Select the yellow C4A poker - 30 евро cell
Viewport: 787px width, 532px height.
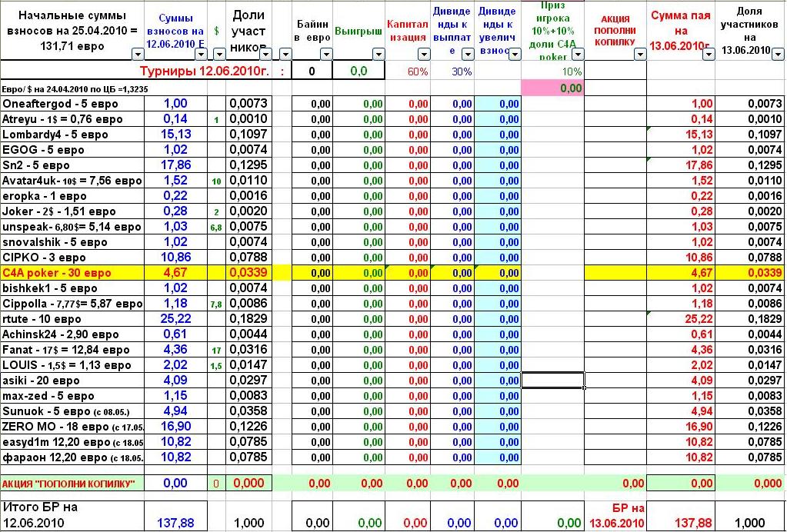click(x=72, y=273)
